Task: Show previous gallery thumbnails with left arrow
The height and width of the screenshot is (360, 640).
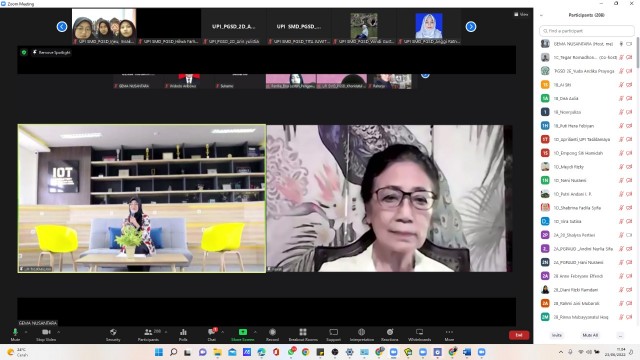Action: tap(62, 27)
